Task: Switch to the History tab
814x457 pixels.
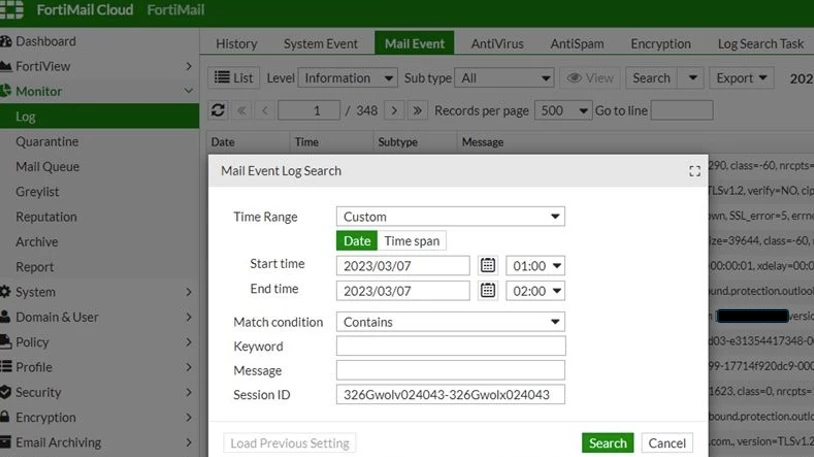Action: [236, 44]
